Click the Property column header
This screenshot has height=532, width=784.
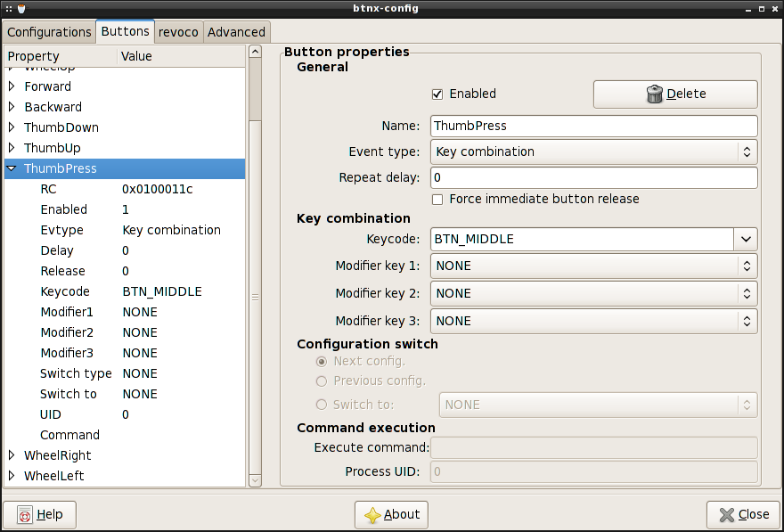tap(61, 56)
